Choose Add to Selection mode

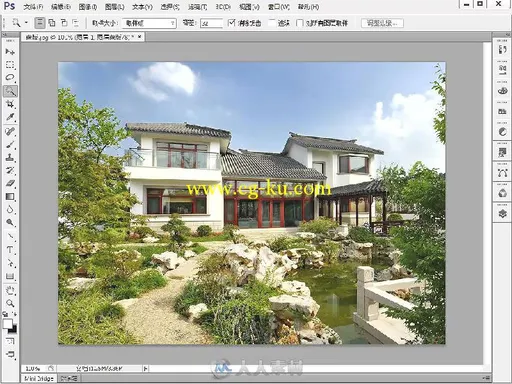(52, 23)
